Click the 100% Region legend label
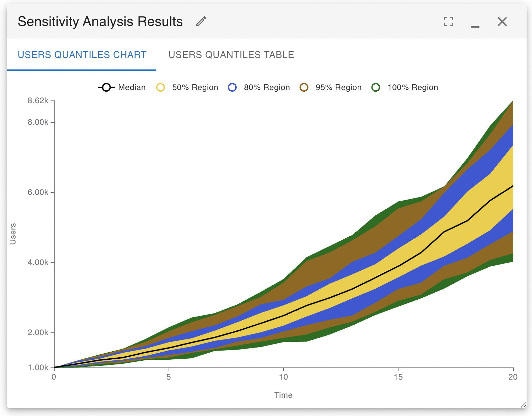Image resolution: width=532 pixels, height=416 pixels. coord(413,87)
